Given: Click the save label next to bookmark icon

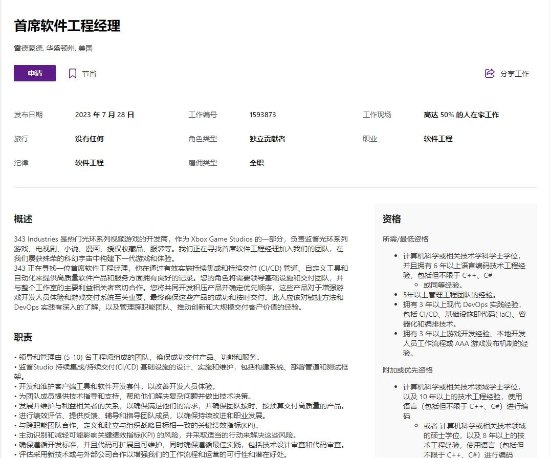Looking at the screenshot, I should (x=89, y=74).
